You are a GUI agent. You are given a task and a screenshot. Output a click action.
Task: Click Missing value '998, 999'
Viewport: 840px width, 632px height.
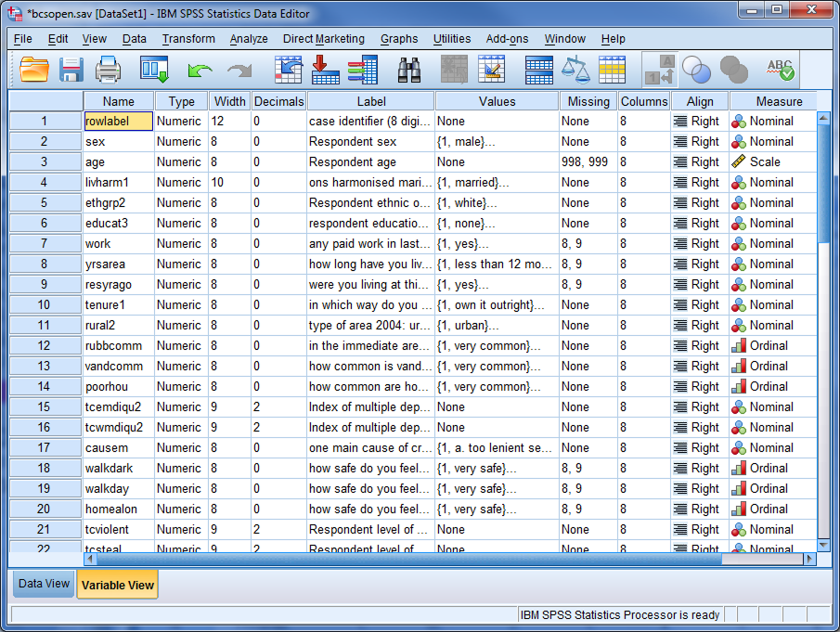(585, 161)
